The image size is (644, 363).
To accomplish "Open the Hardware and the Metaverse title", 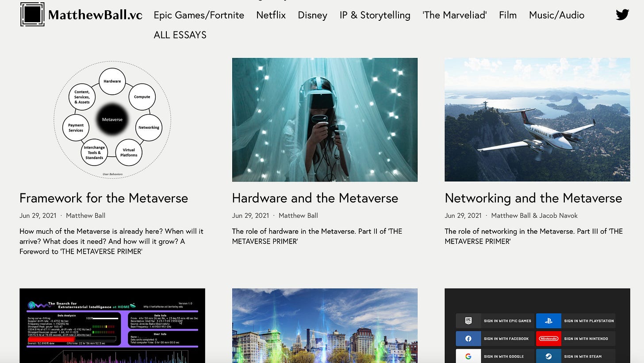I will 315,198.
